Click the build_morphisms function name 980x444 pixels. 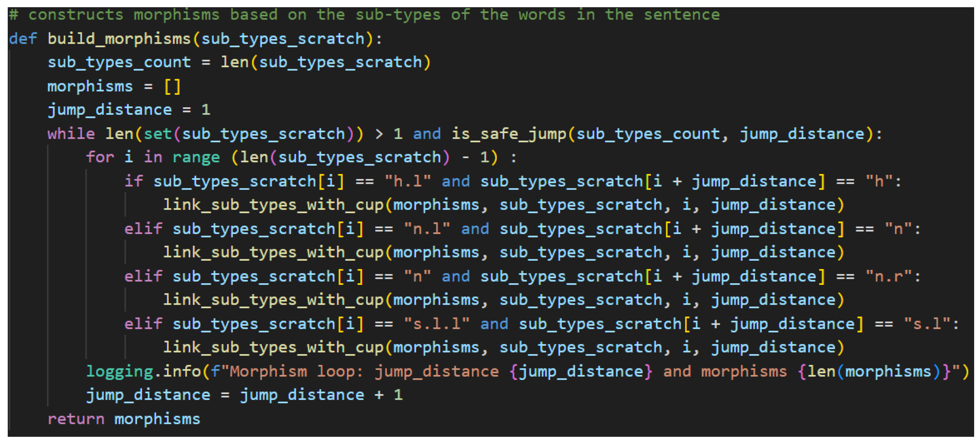point(119,39)
